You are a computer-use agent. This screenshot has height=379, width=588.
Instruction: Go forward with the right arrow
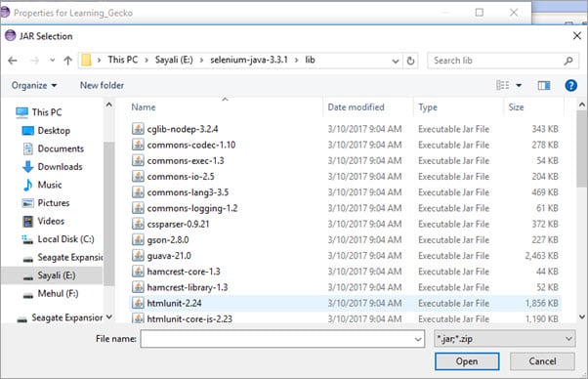(34, 61)
